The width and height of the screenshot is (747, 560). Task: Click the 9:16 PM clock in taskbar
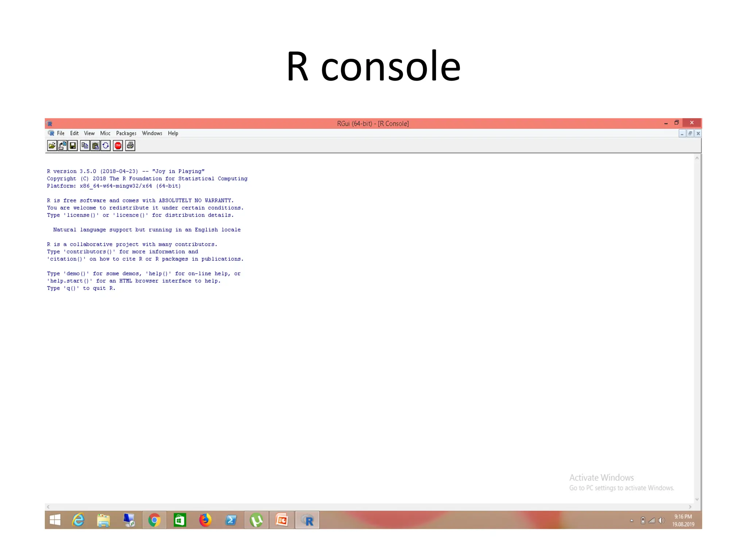pos(683,517)
